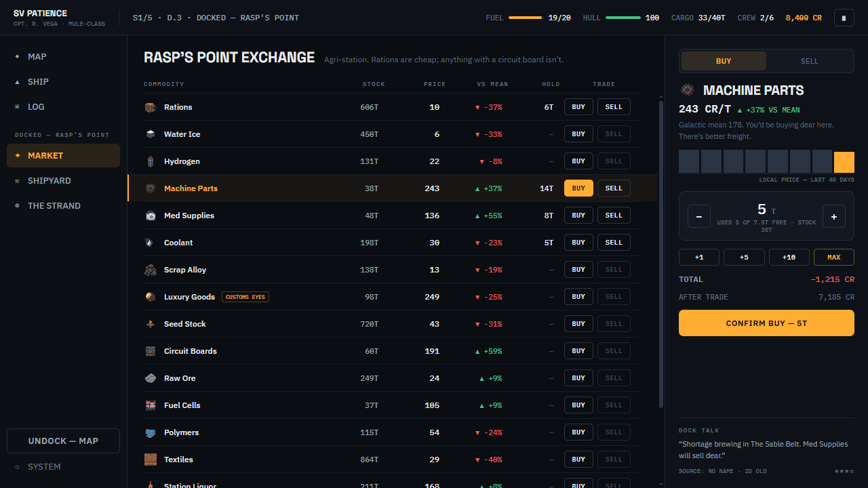Sell Rations from hold
The height and width of the screenshot is (488, 868).
point(614,107)
